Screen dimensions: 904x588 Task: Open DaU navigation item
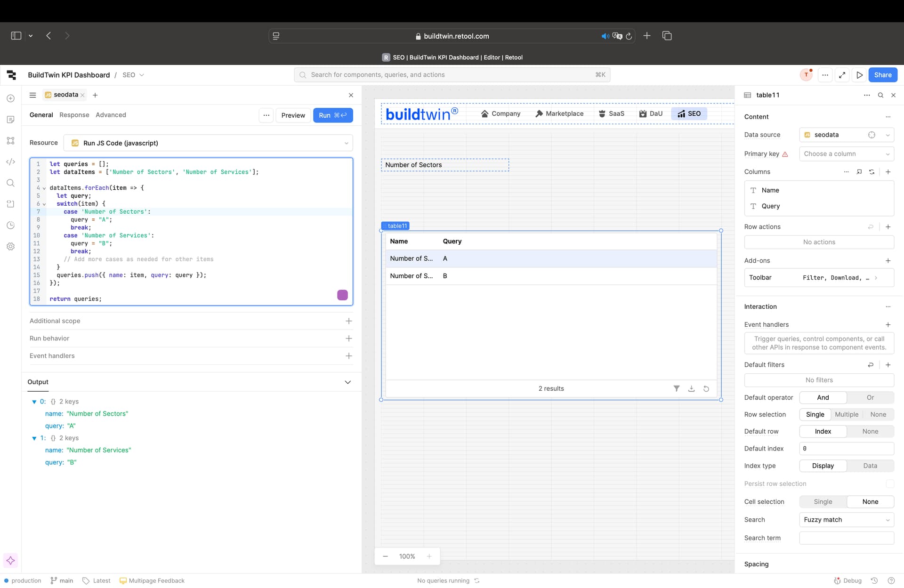tap(651, 114)
